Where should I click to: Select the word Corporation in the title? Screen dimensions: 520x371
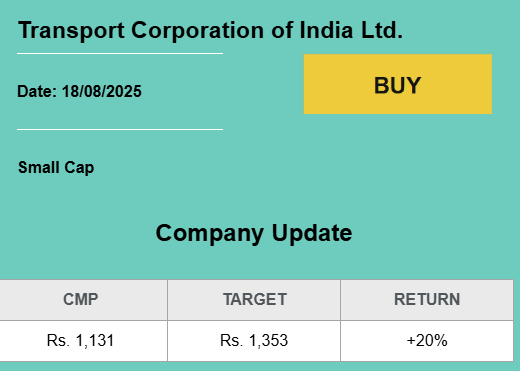pos(198,31)
